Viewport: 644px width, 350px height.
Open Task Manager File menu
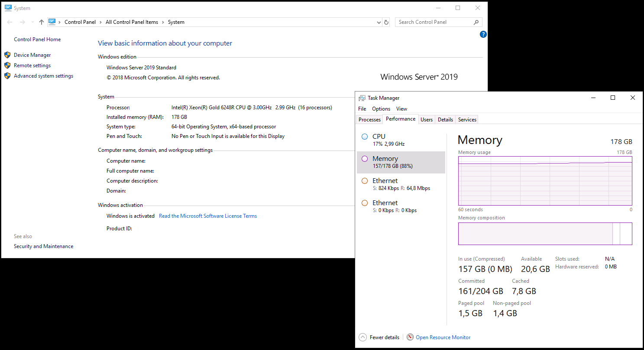[362, 109]
